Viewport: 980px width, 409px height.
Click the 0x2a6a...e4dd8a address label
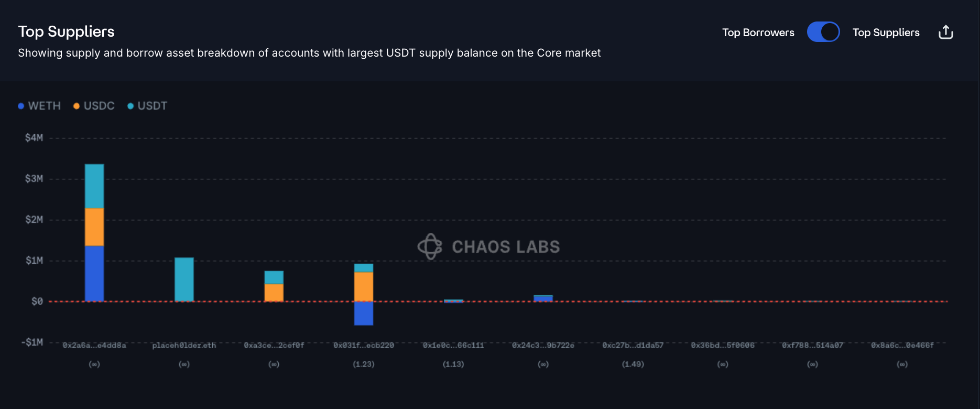pos(94,346)
